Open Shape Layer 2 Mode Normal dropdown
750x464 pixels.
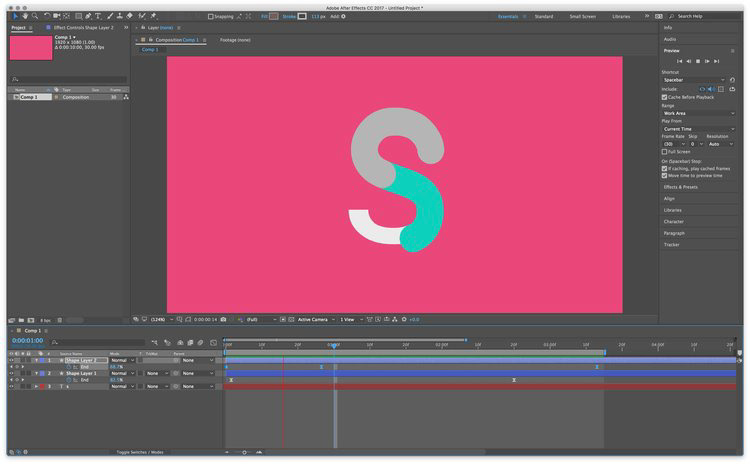click(x=122, y=360)
